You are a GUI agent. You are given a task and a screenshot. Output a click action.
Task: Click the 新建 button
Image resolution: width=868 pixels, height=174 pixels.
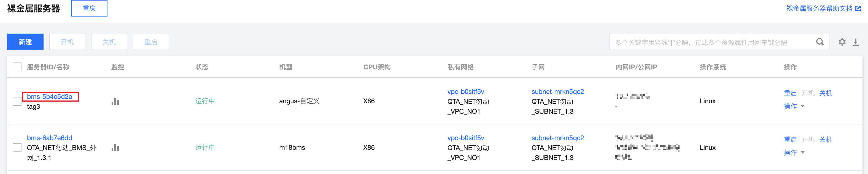pyautogui.click(x=25, y=42)
